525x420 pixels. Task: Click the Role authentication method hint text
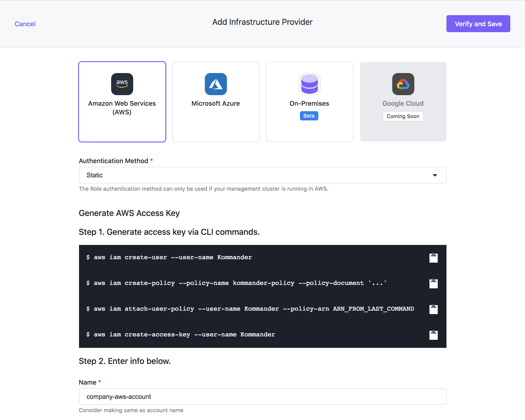click(203, 189)
